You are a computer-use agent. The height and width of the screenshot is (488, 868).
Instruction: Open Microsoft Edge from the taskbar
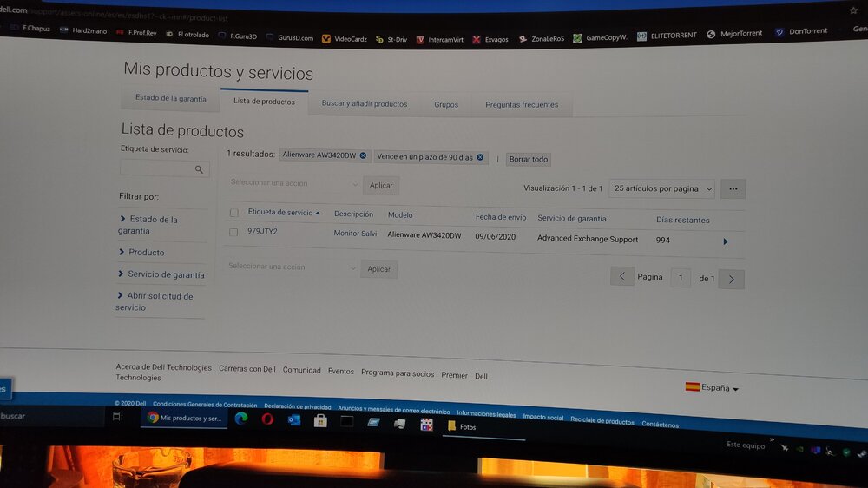click(240, 419)
